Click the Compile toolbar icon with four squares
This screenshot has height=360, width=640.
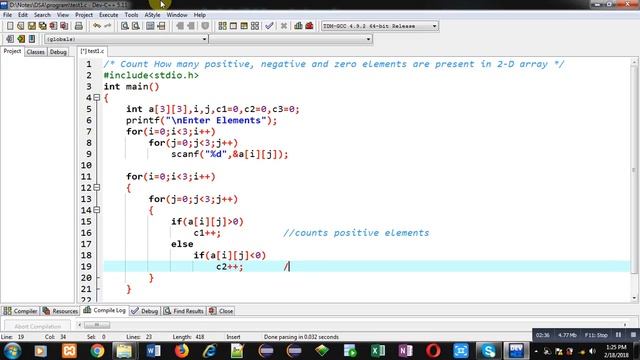[222, 26]
